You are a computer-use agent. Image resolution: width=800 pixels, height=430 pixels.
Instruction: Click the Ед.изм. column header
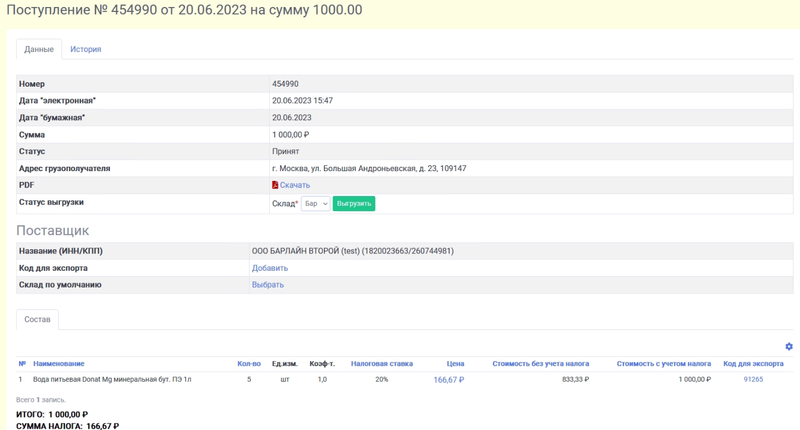pos(284,364)
